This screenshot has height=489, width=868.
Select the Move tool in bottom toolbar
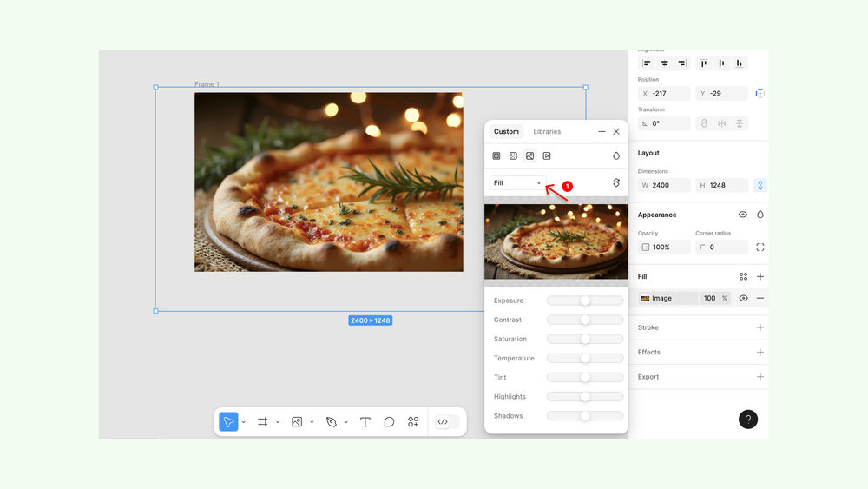coord(228,422)
